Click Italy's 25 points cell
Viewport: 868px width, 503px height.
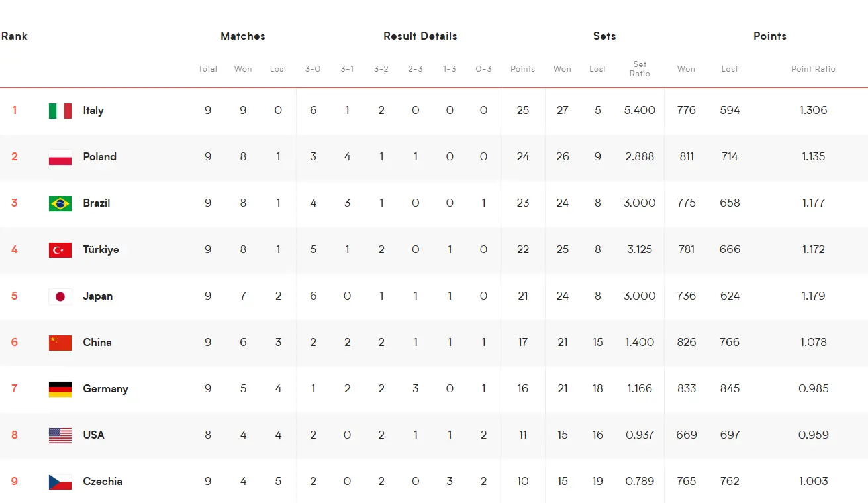click(x=523, y=111)
